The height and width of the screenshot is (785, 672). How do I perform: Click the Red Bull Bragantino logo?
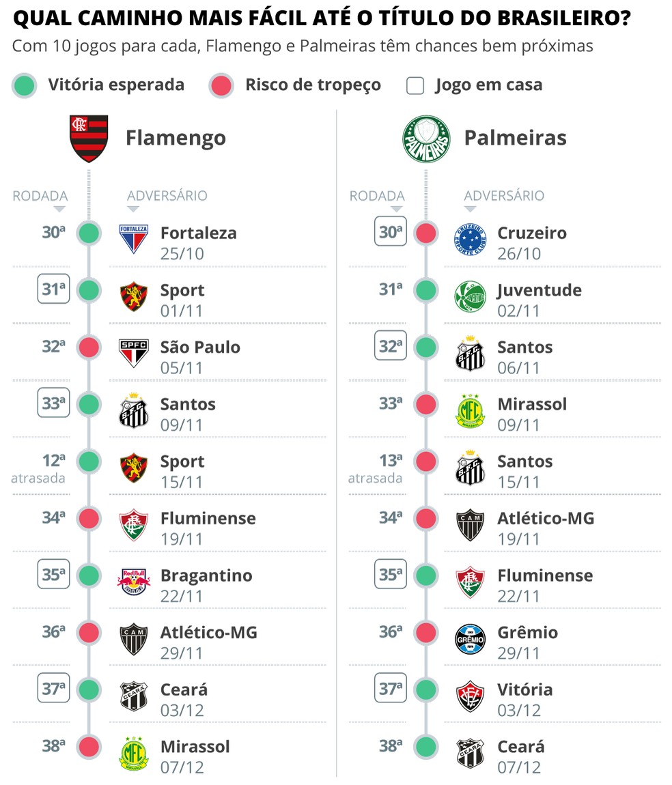134,582
